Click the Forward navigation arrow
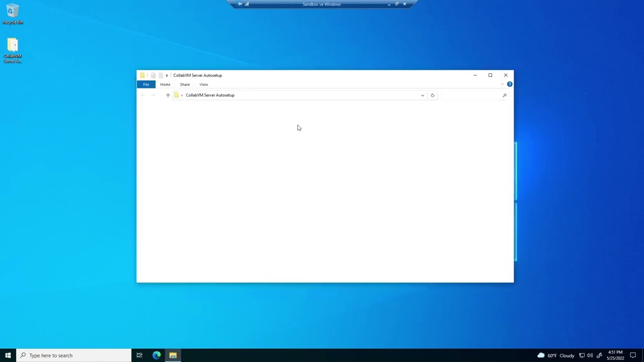644x362 pixels. [x=153, y=95]
